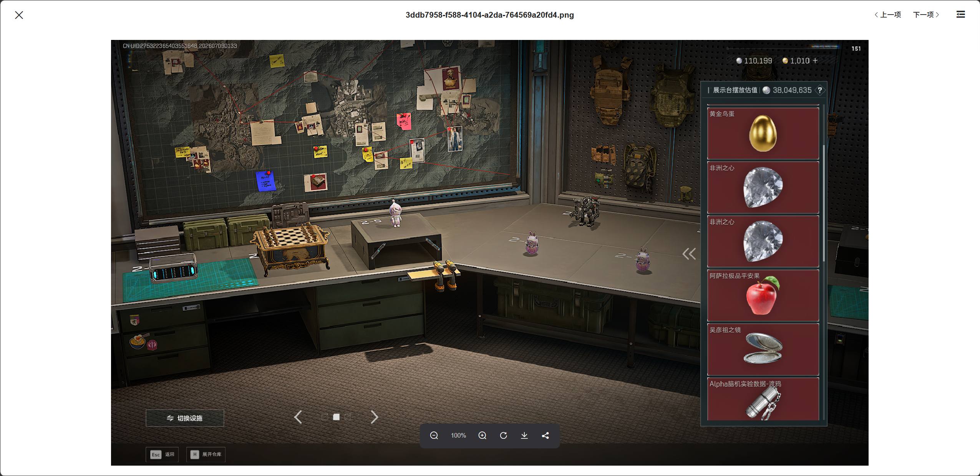Viewport: 980px width, 476px height.
Task: Close the image viewer with the X
Action: 19,15
